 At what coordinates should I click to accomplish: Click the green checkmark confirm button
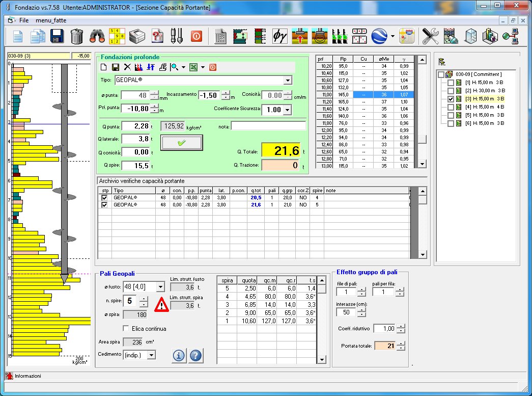182,143
